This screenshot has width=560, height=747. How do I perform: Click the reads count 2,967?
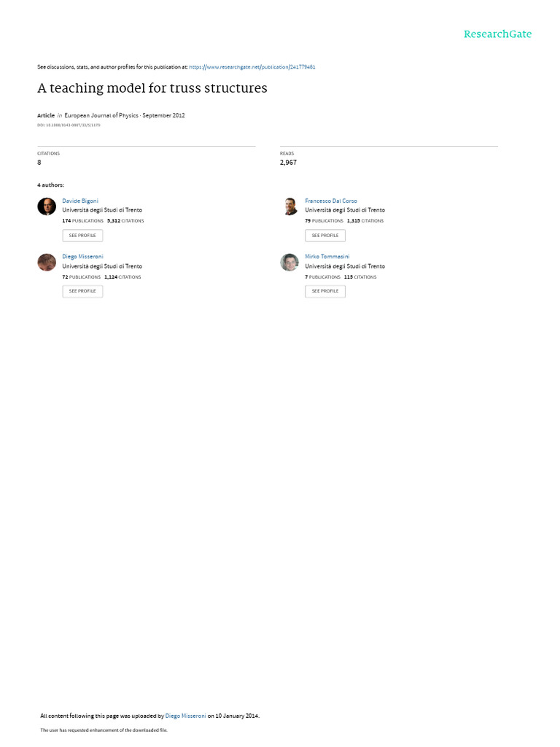point(288,163)
